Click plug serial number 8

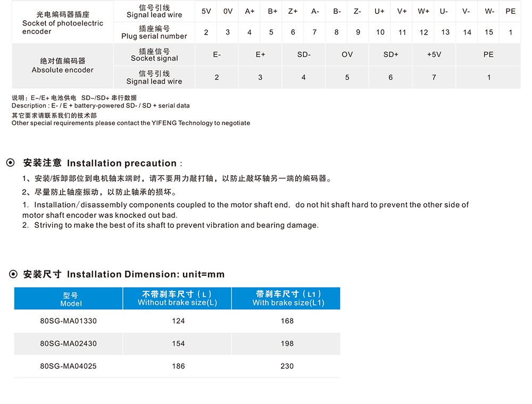[x=336, y=32]
